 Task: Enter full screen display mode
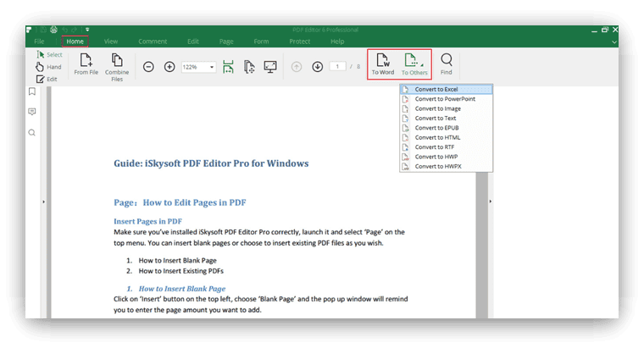(x=270, y=67)
